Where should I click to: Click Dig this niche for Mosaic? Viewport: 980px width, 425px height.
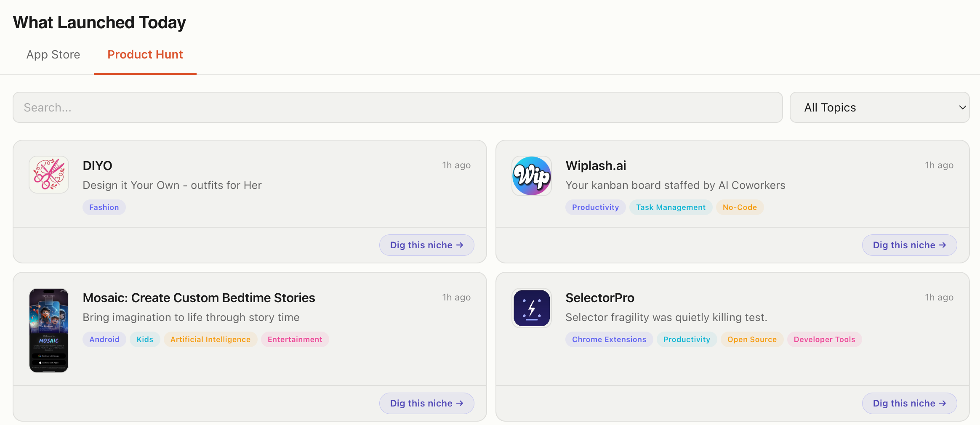427,403
